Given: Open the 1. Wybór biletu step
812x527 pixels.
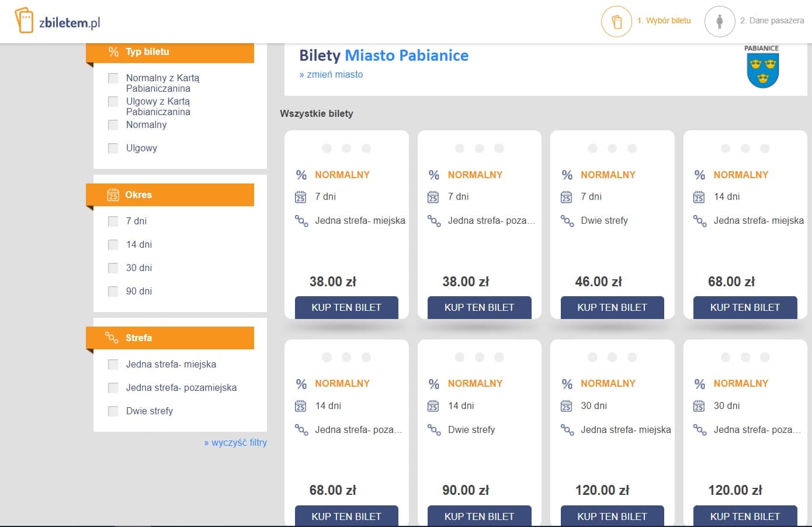Looking at the screenshot, I should coord(664,20).
